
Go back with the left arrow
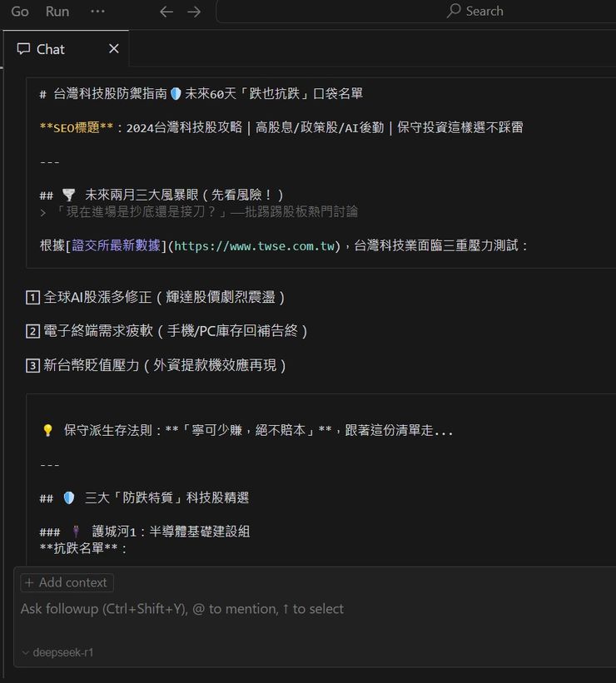click(x=166, y=12)
